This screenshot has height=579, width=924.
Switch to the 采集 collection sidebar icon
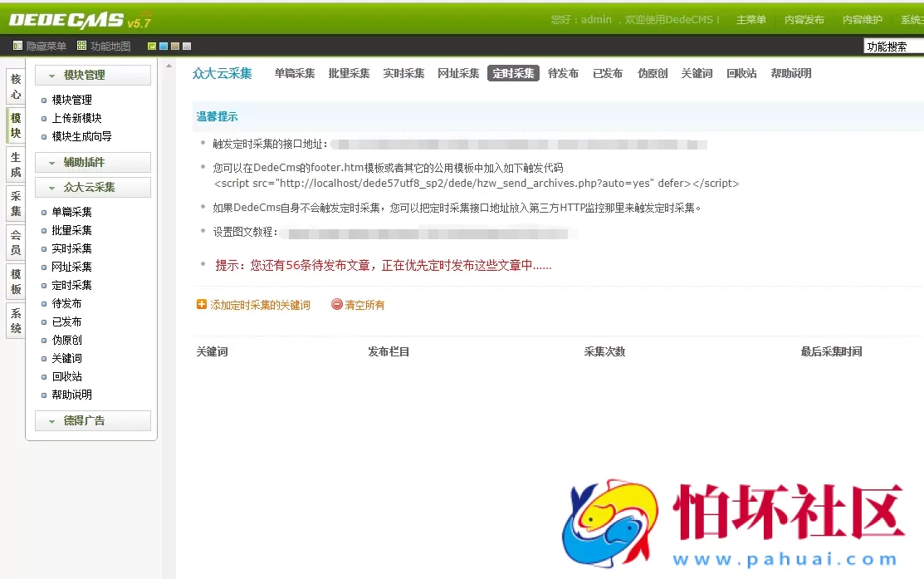(14, 204)
